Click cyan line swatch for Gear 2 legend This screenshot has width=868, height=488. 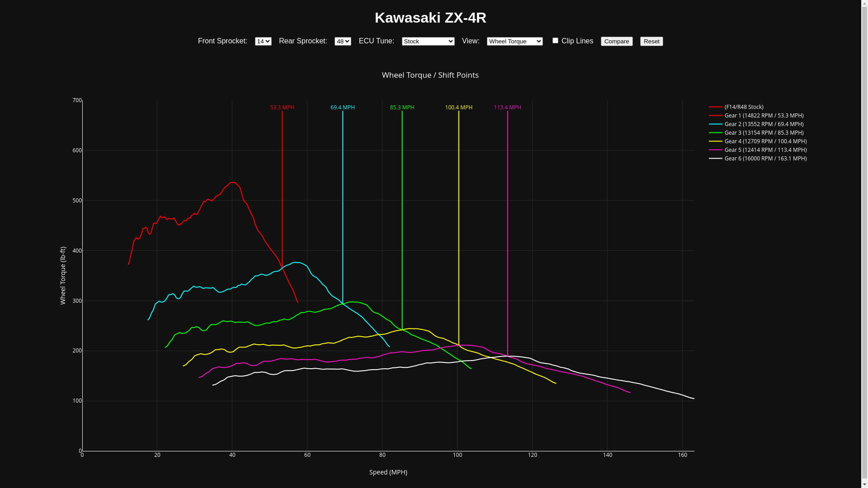click(716, 124)
